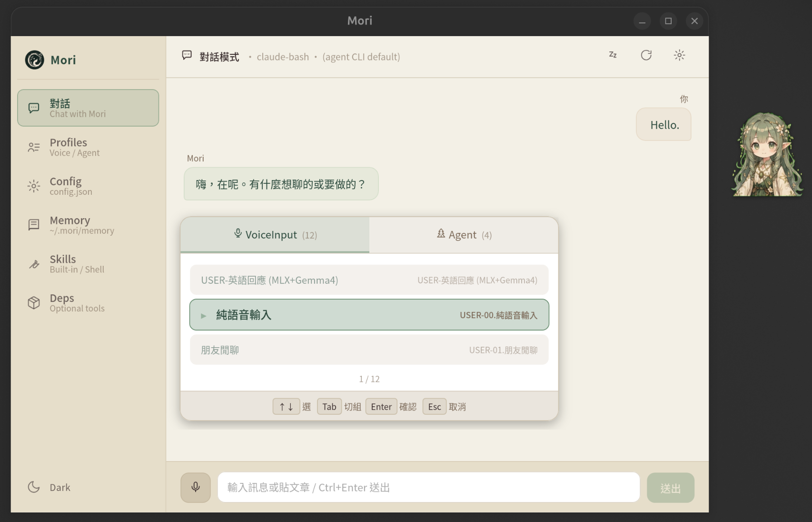The image size is (812, 522).
Task: Click the claude-bash label in header
Action: [x=283, y=57]
